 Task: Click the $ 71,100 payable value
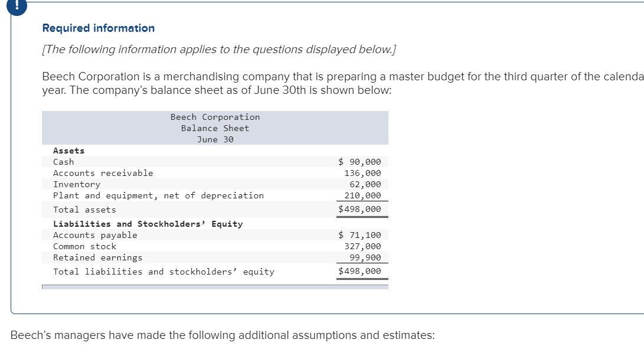[359, 235]
